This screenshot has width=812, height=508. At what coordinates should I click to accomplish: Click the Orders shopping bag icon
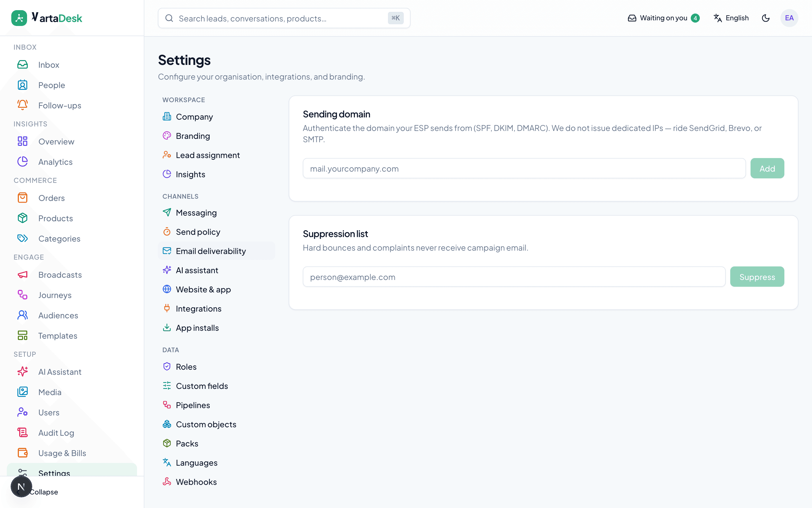tap(23, 198)
